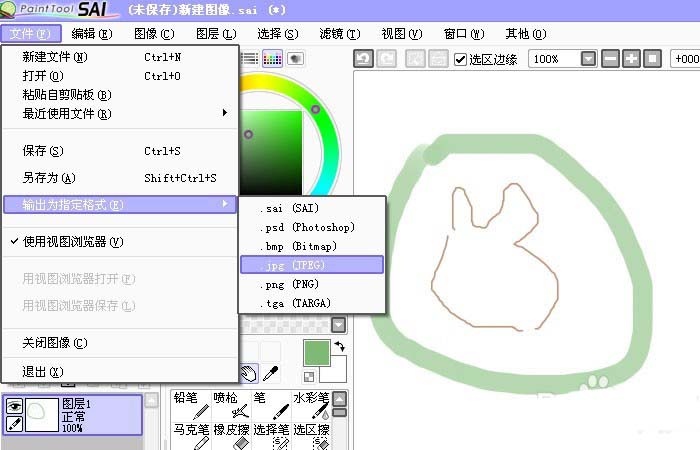
Task: Pick the hand pan tool
Action: coord(249,373)
